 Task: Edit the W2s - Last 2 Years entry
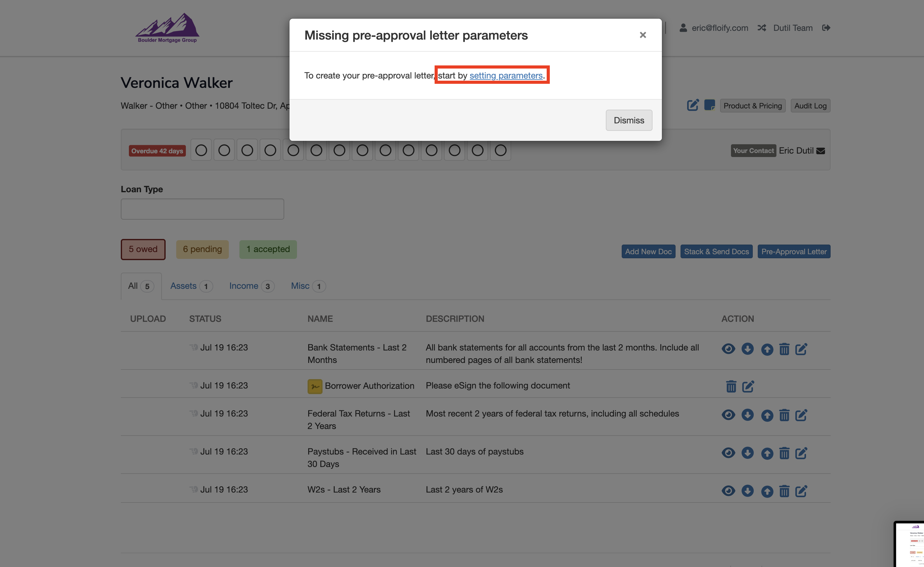click(801, 491)
